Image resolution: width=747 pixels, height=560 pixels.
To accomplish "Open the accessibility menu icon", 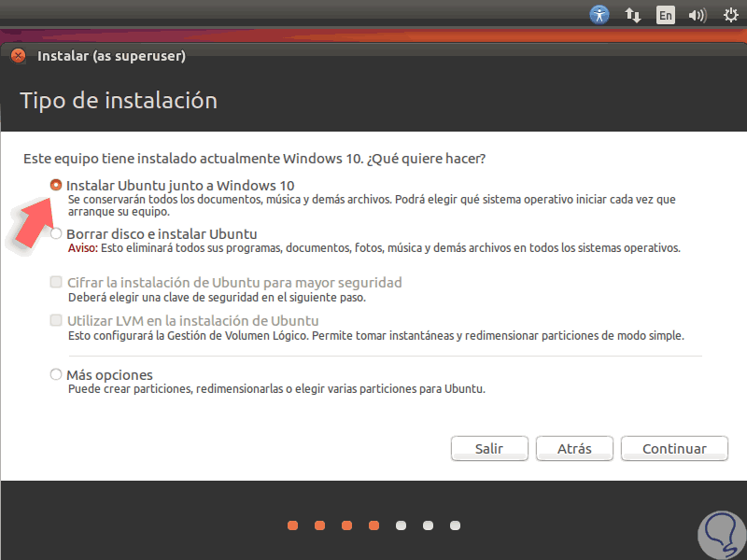I will 599,15.
